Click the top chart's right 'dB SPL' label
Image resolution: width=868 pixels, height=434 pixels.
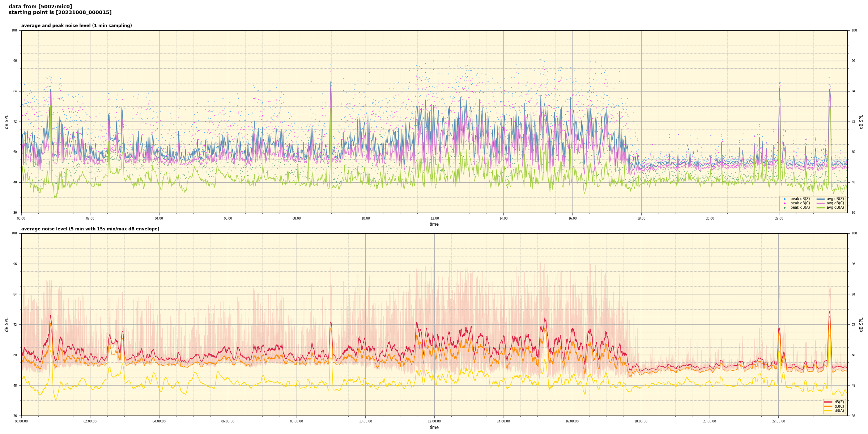[x=861, y=122]
